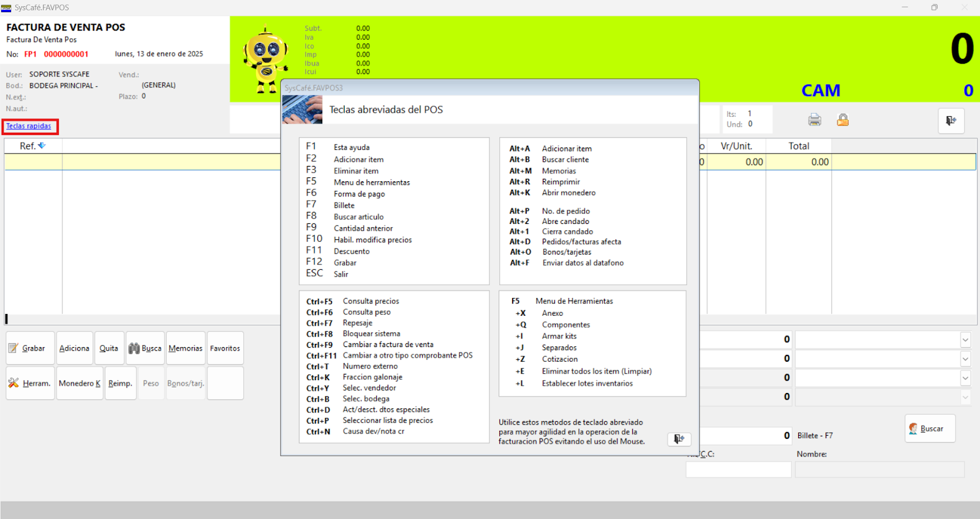Expand the third payment combo box
Screen dimensions: 980x519
(x=965, y=378)
